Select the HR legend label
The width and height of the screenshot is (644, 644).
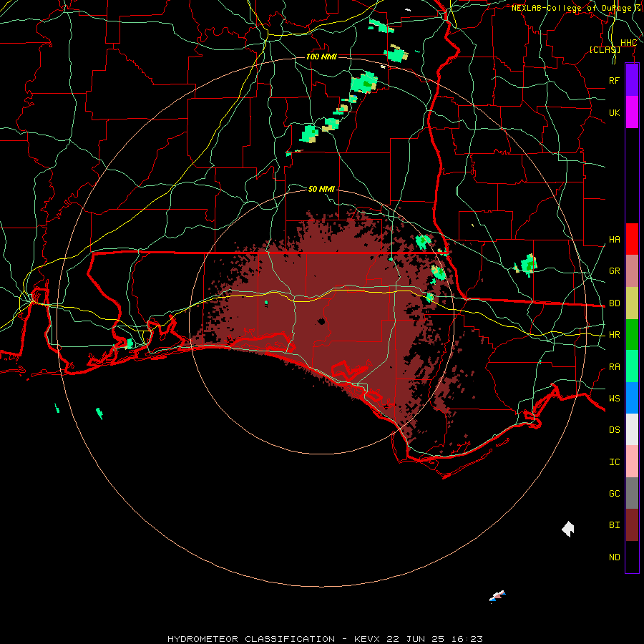coord(614,335)
